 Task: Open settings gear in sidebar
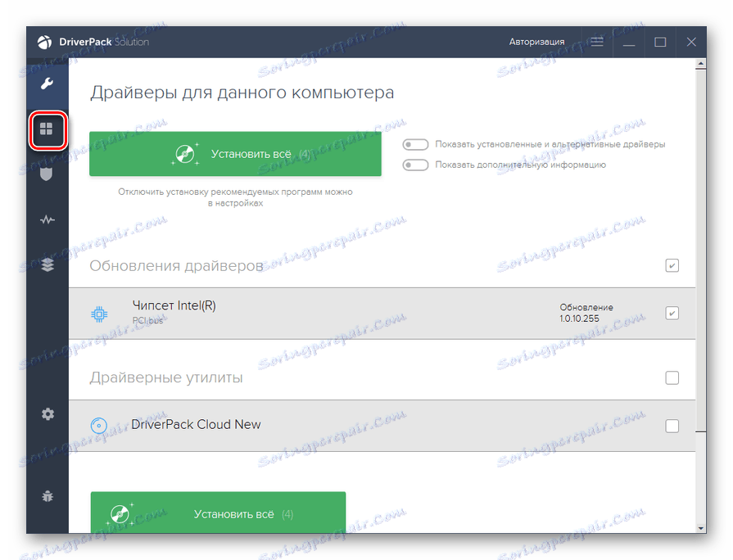pyautogui.click(x=48, y=414)
